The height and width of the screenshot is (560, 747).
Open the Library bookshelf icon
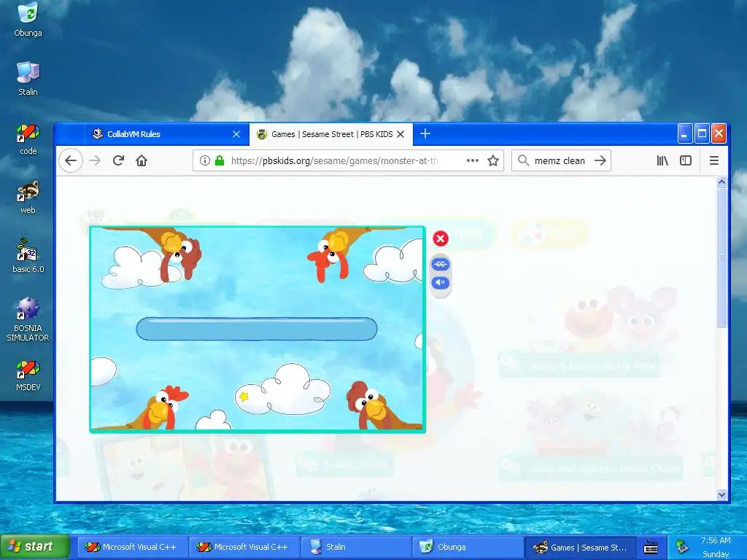click(662, 160)
